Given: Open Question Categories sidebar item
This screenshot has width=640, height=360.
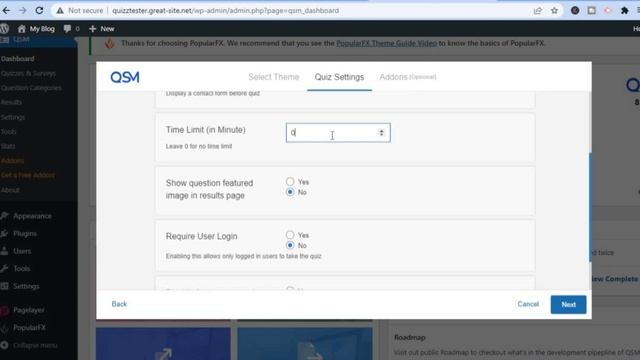Looking at the screenshot, I should pyautogui.click(x=31, y=88).
